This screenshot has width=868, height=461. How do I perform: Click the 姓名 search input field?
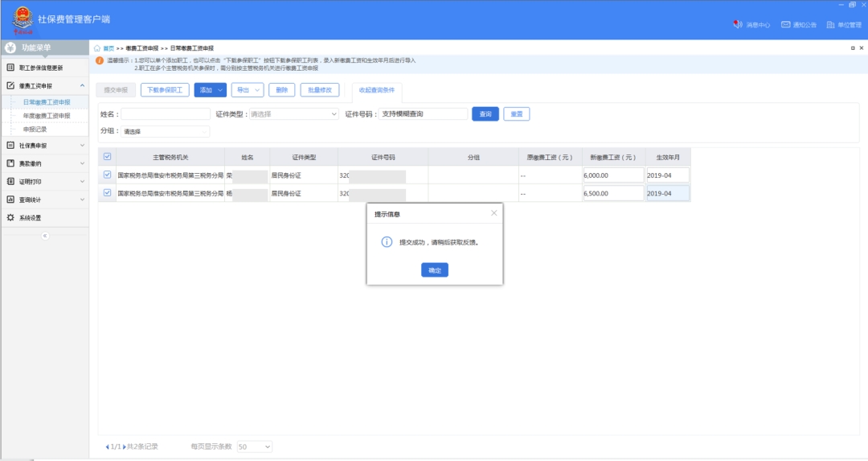pos(165,114)
